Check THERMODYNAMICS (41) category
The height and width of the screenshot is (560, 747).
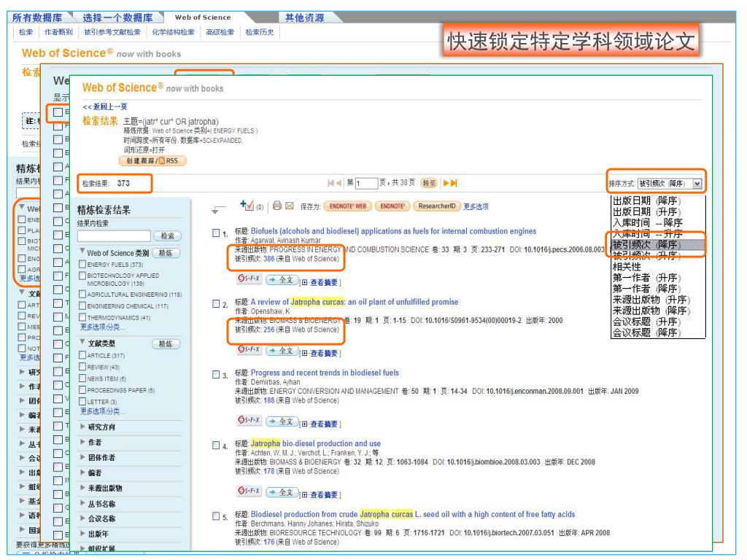(82, 317)
